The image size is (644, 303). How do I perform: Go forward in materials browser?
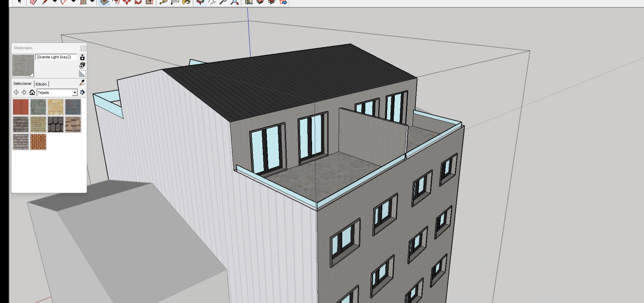[24, 92]
